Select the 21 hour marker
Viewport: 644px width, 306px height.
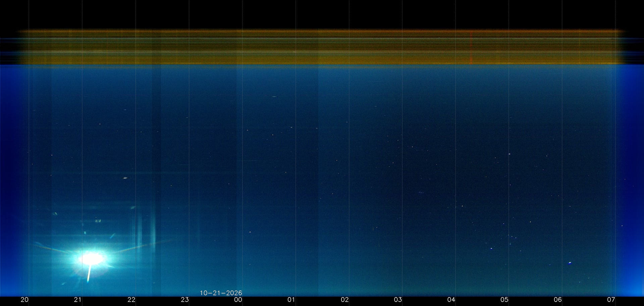click(x=78, y=300)
